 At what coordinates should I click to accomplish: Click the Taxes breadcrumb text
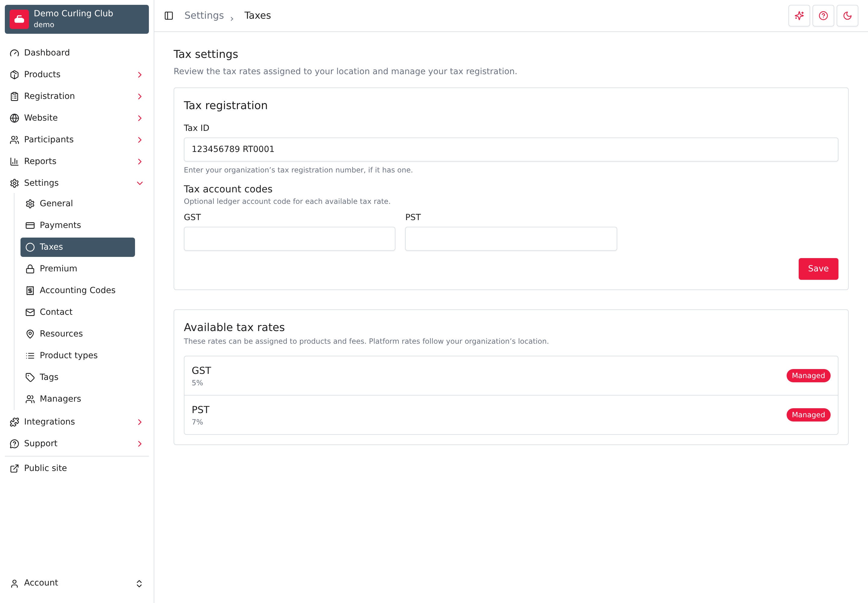pyautogui.click(x=257, y=15)
